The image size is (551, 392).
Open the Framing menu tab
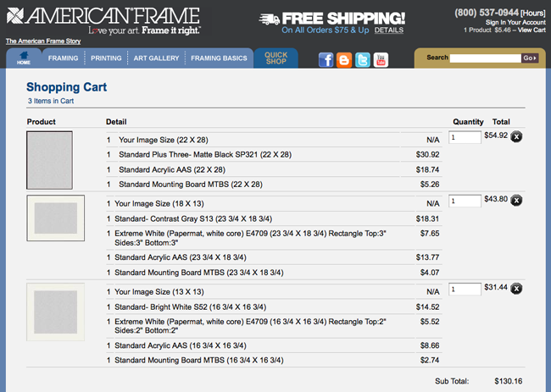[x=63, y=58]
